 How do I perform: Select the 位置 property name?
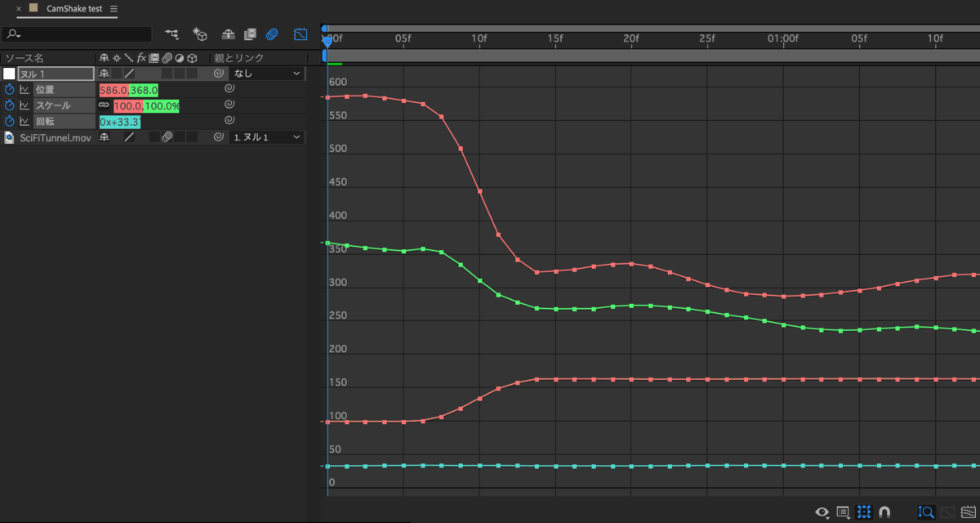(x=46, y=89)
